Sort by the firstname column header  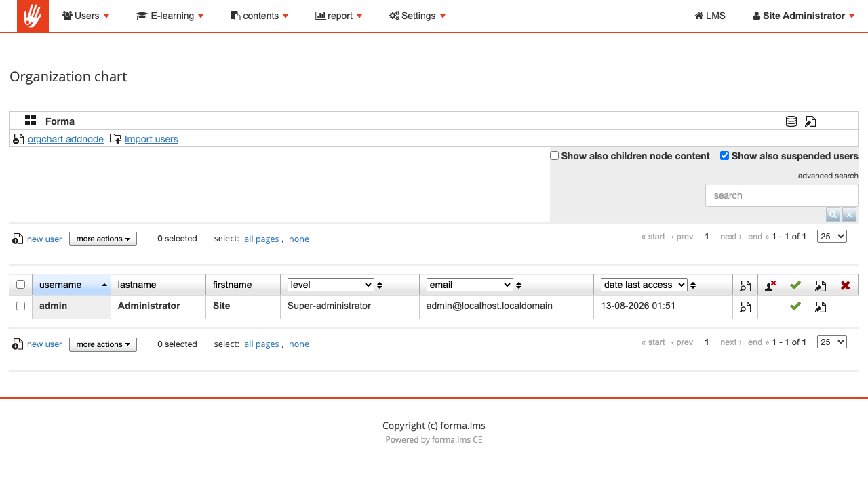pyautogui.click(x=243, y=285)
